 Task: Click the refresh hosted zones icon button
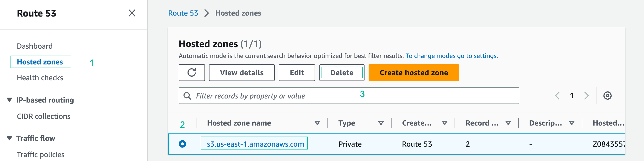192,73
